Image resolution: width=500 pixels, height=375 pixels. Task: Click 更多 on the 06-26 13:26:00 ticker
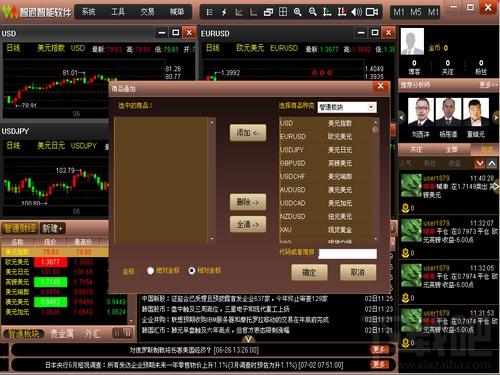(x=379, y=349)
